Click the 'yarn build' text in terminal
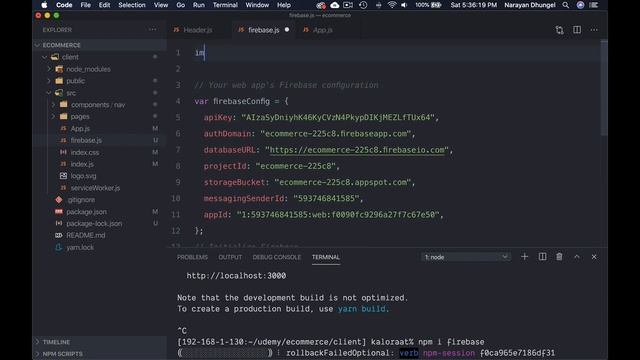Screen dimensions: 640x360 tap(361, 309)
